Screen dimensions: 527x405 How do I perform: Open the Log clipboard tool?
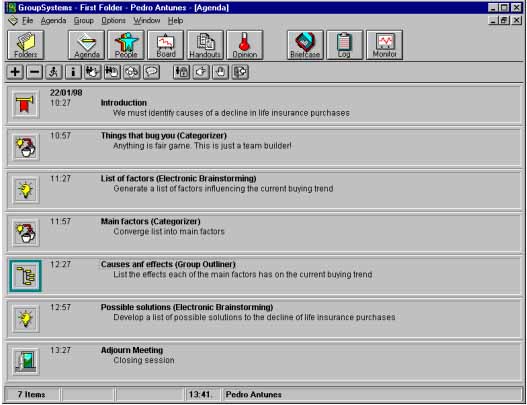344,45
